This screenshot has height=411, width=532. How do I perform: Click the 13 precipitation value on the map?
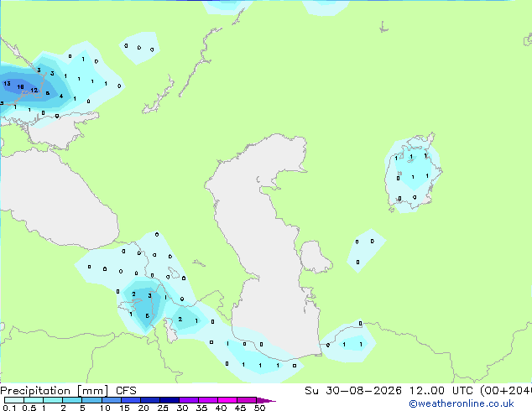(7, 83)
